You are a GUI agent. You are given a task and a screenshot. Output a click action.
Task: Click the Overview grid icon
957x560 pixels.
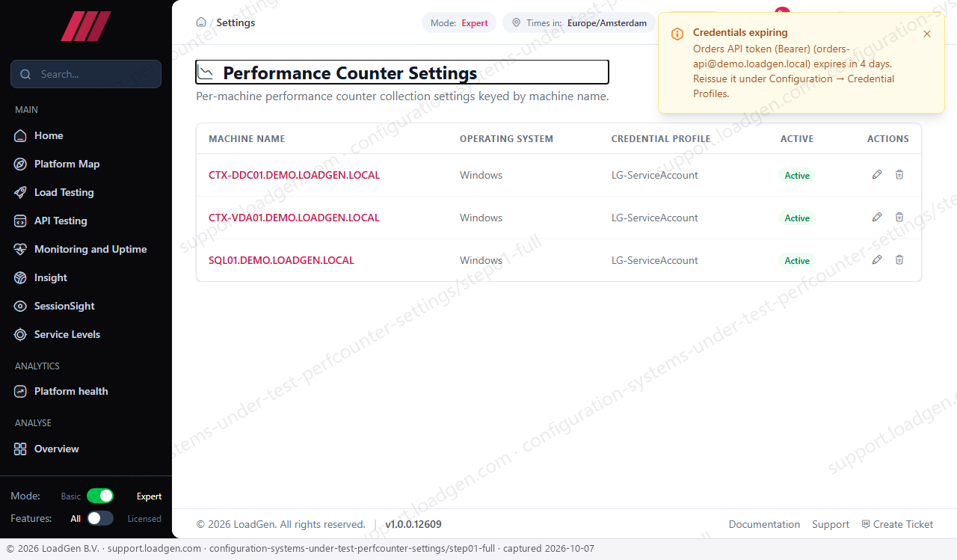[x=20, y=449]
